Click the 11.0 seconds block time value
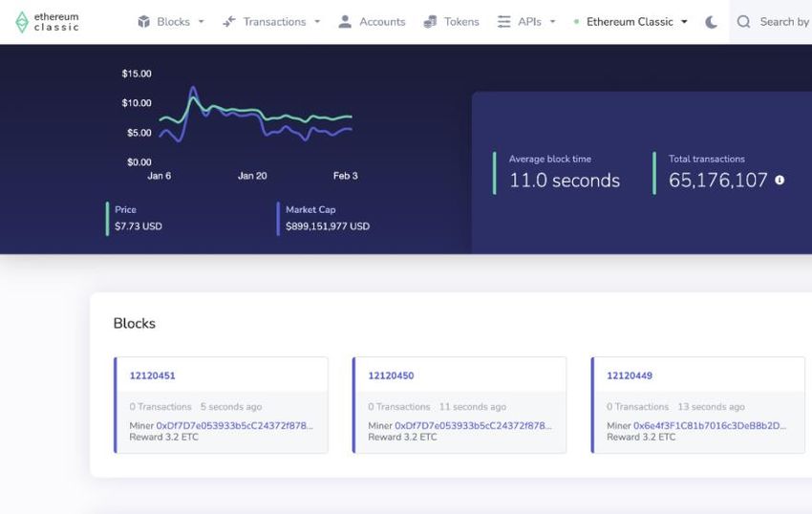Screen dimensions: 812x514 pos(565,181)
